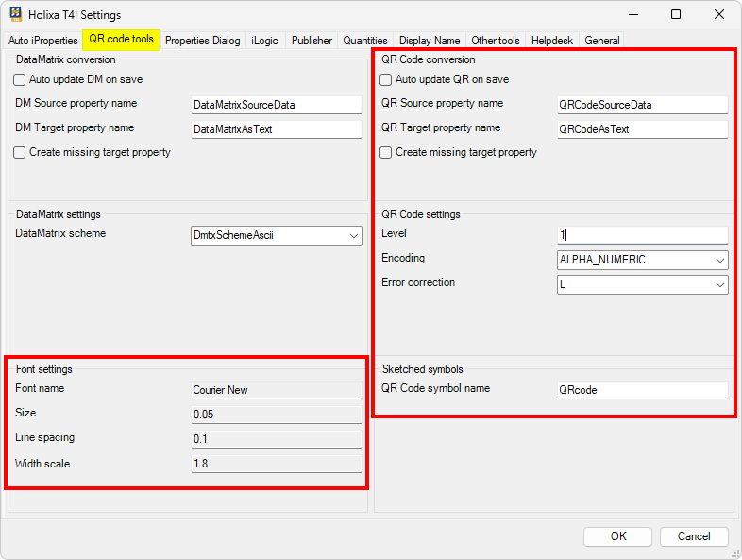Toggle Create missing target property under DataMatrix
The height and width of the screenshot is (560, 742).
(x=20, y=152)
